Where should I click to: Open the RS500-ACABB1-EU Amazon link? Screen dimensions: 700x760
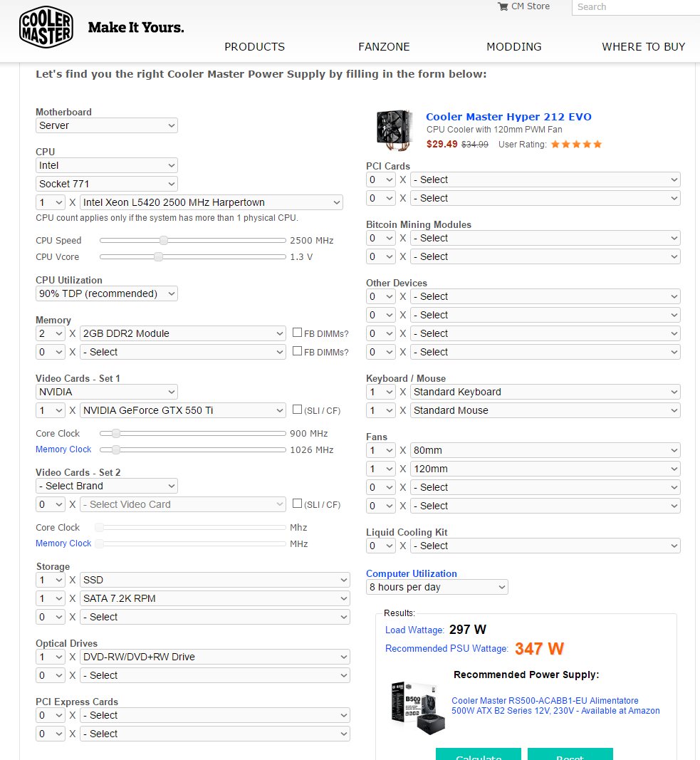click(555, 706)
